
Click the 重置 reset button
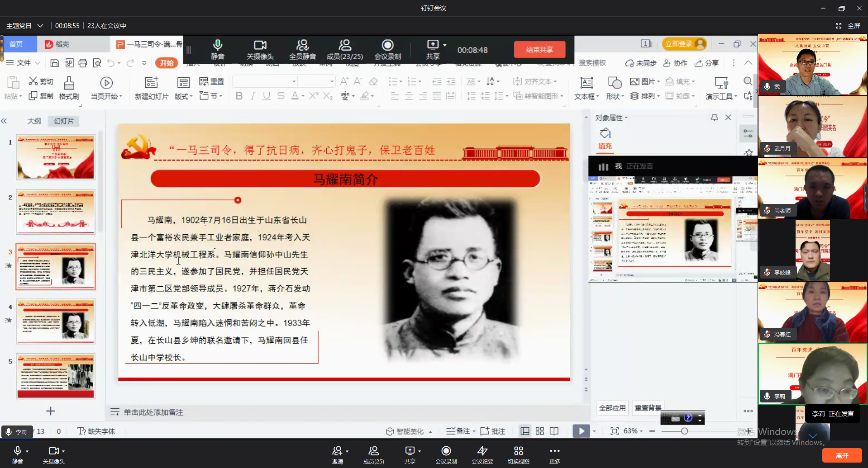pos(212,81)
